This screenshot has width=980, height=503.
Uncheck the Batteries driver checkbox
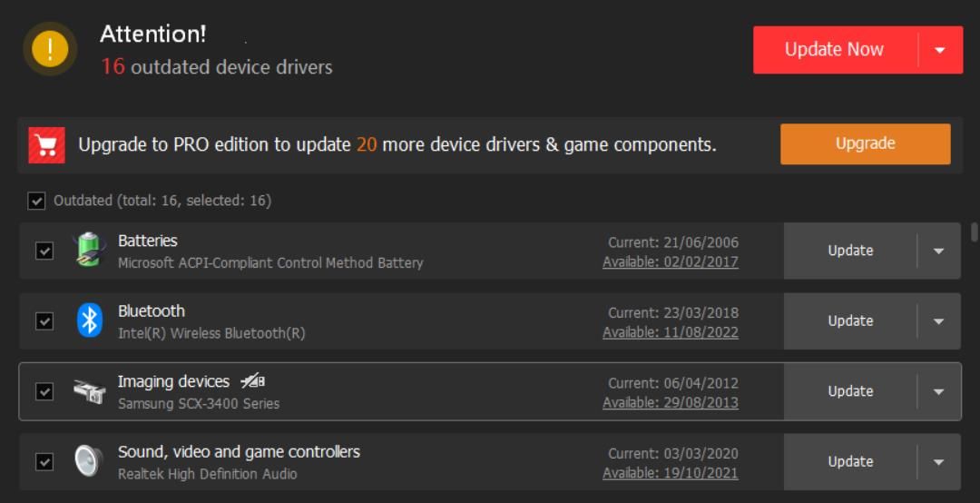[44, 251]
